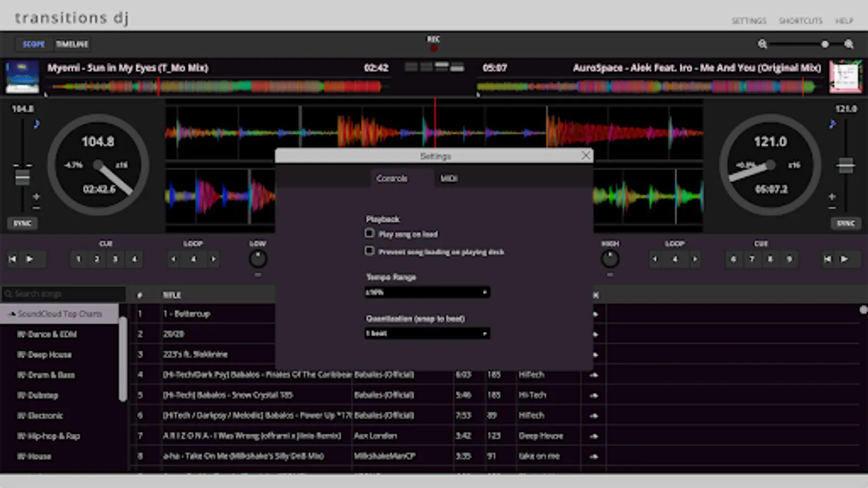Jump to start on right deck
Screen dimensions: 868x488
pos(827,259)
